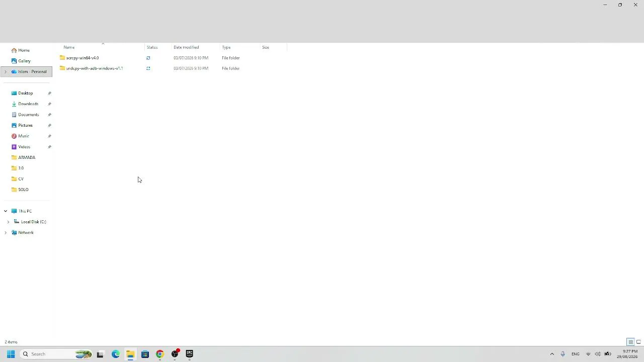Sort by the Type column header
644x362 pixels.
coord(226,47)
